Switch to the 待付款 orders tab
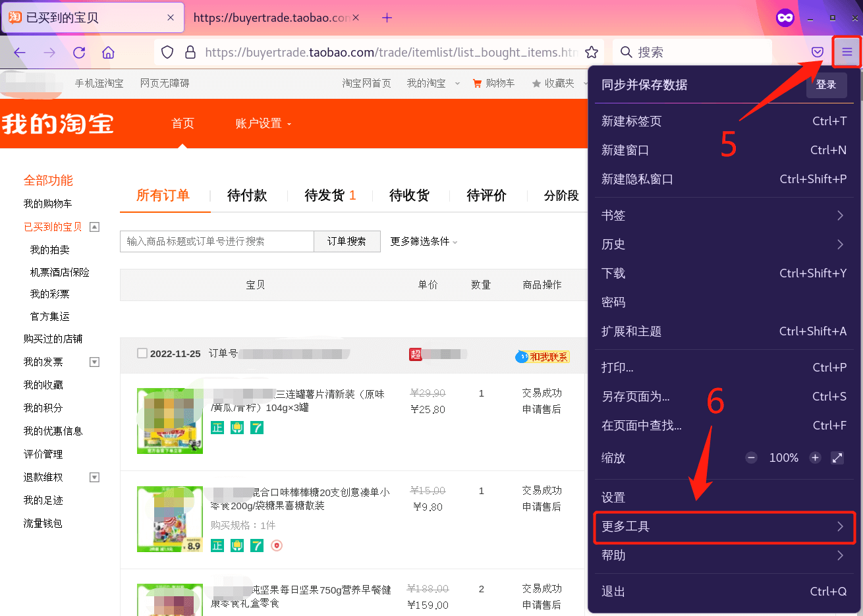Viewport: 863px width, 616px height. [x=247, y=195]
